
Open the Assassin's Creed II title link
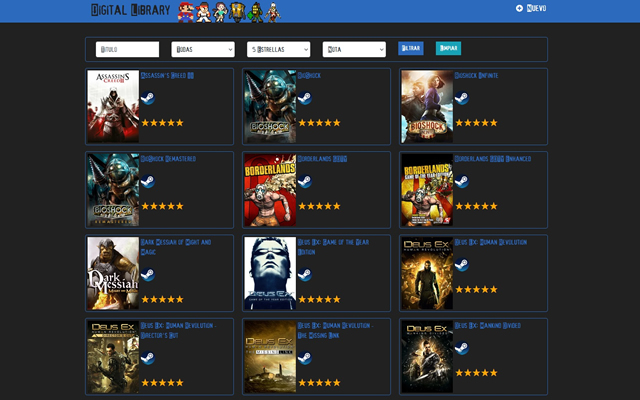167,76
